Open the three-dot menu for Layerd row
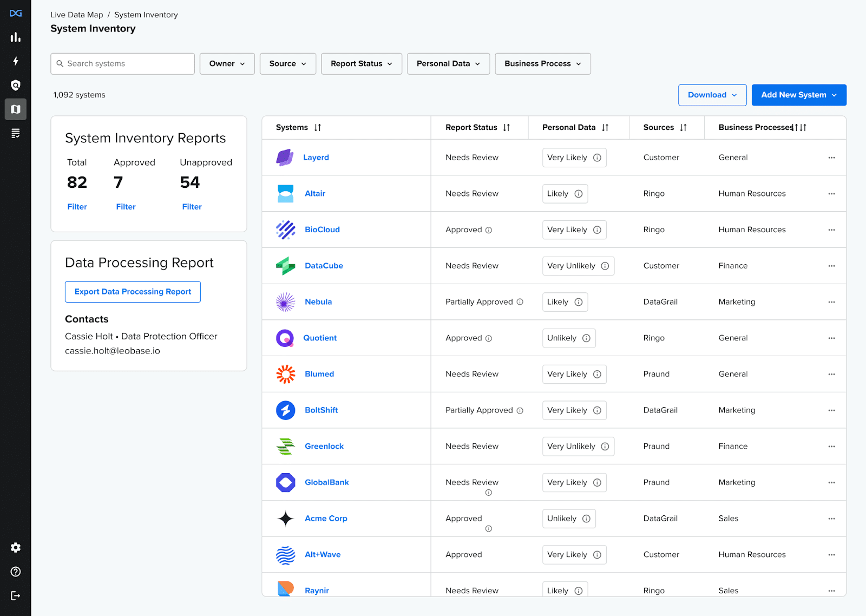This screenshot has width=866, height=616. point(831,158)
